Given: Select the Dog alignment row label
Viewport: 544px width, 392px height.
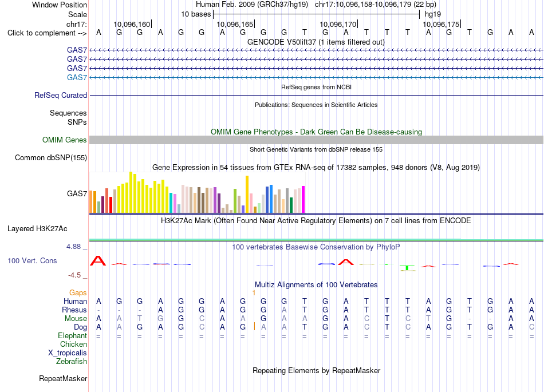Looking at the screenshot, I should pos(81,327).
